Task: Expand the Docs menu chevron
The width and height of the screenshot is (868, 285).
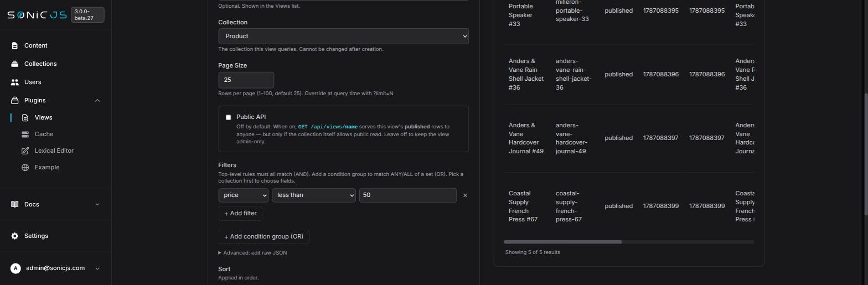Action: (97, 204)
